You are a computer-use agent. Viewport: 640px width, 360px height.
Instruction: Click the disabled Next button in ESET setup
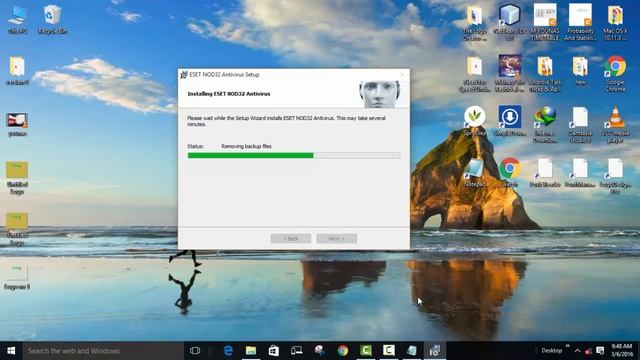click(337, 238)
